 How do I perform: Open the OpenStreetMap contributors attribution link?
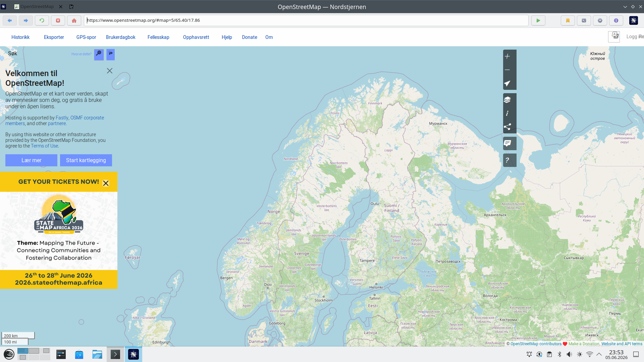[536, 344]
